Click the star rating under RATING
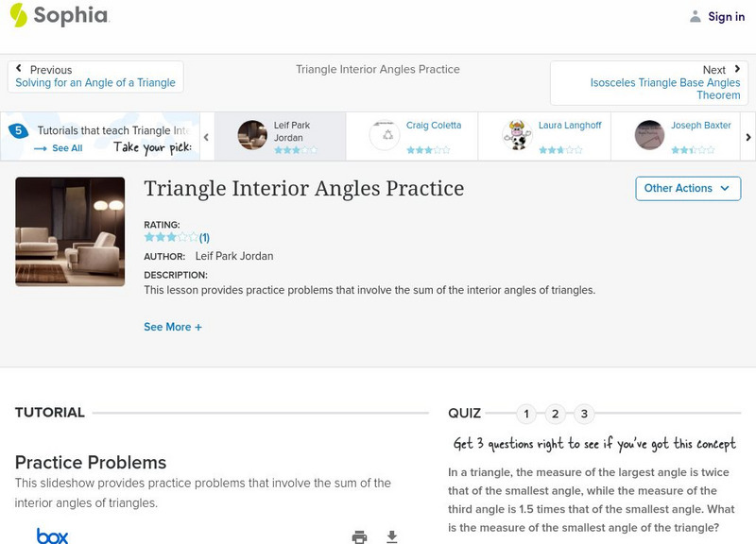756x544 pixels. click(170, 237)
